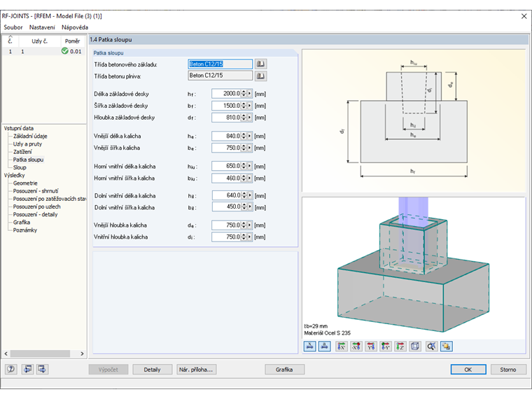Set view opposite to X direction
Image resolution: width=532 pixels, height=399 pixels.
tap(356, 346)
